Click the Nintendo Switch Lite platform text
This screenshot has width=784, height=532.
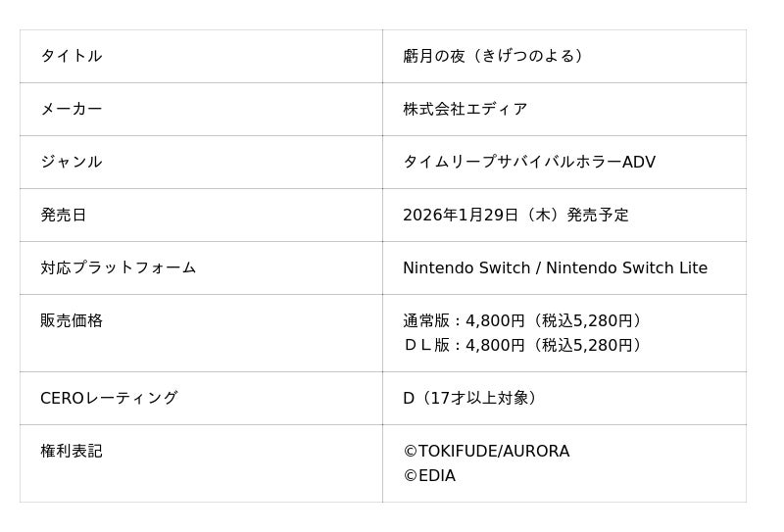pos(626,267)
